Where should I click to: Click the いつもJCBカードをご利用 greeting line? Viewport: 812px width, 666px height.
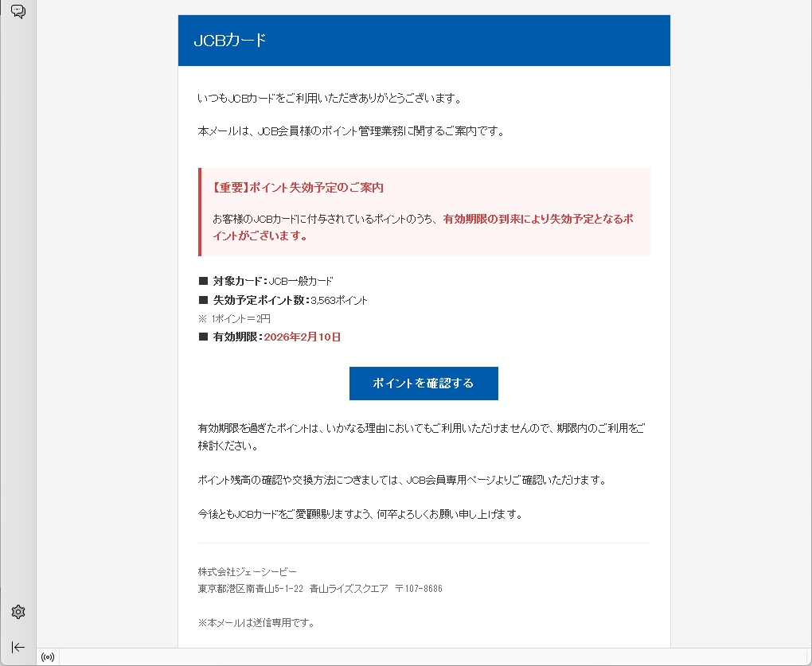(x=330, y=99)
